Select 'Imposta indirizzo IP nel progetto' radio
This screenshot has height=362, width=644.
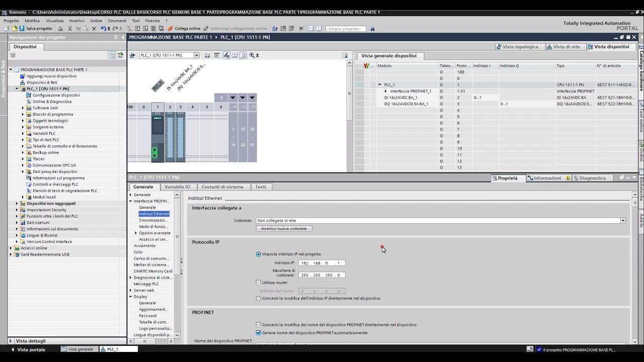pyautogui.click(x=259, y=254)
